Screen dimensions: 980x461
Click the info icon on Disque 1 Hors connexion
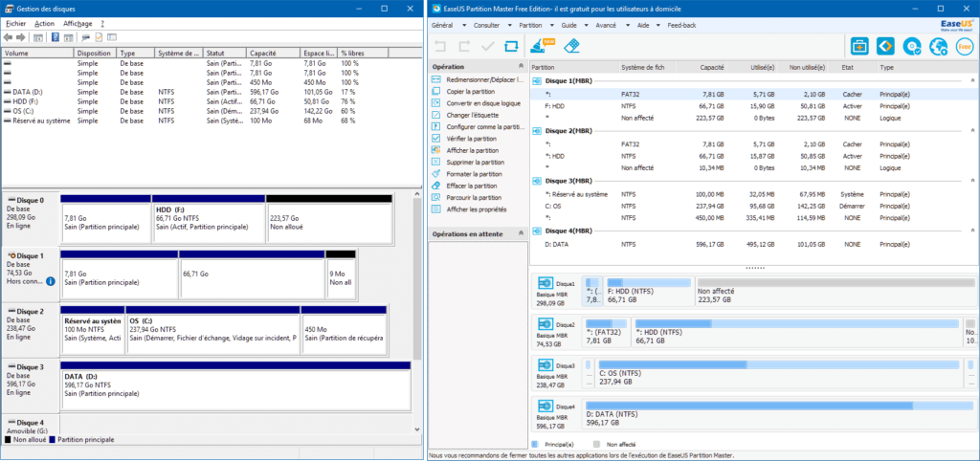51,282
